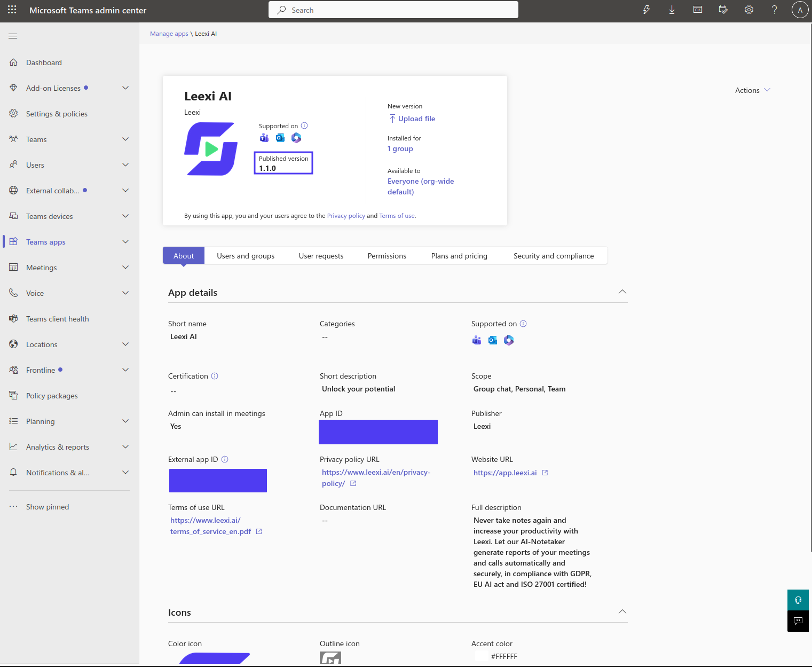The image size is (812, 667).
Task: Open external link icon next to Website URL
Action: click(x=545, y=473)
